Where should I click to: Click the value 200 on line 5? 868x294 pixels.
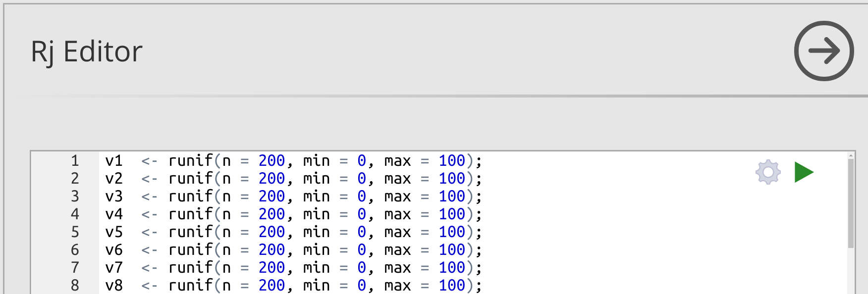(x=271, y=232)
